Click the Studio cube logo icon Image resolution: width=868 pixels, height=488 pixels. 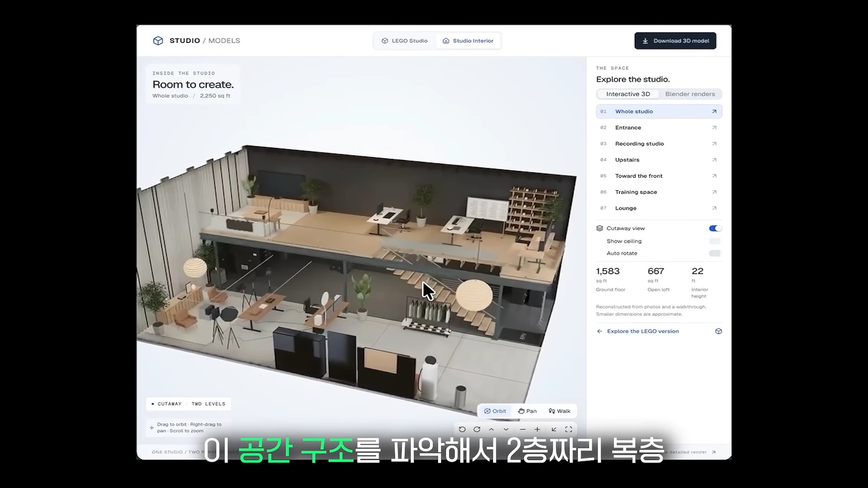[158, 41]
